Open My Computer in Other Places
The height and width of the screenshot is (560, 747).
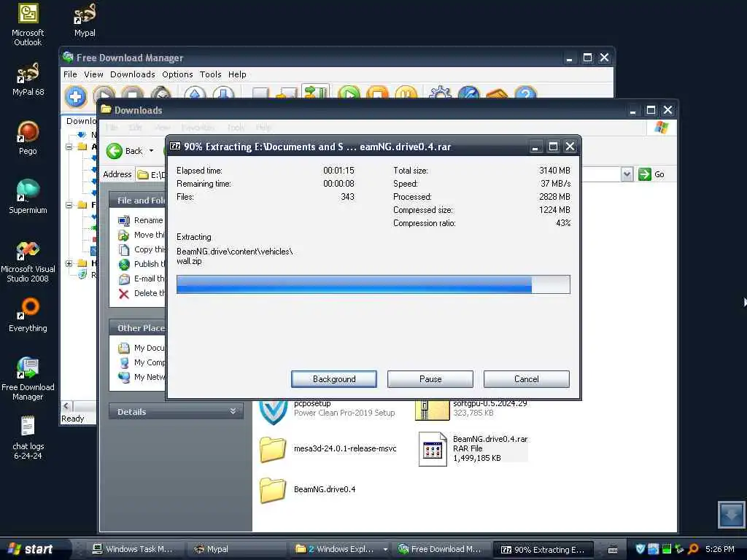tap(142, 362)
